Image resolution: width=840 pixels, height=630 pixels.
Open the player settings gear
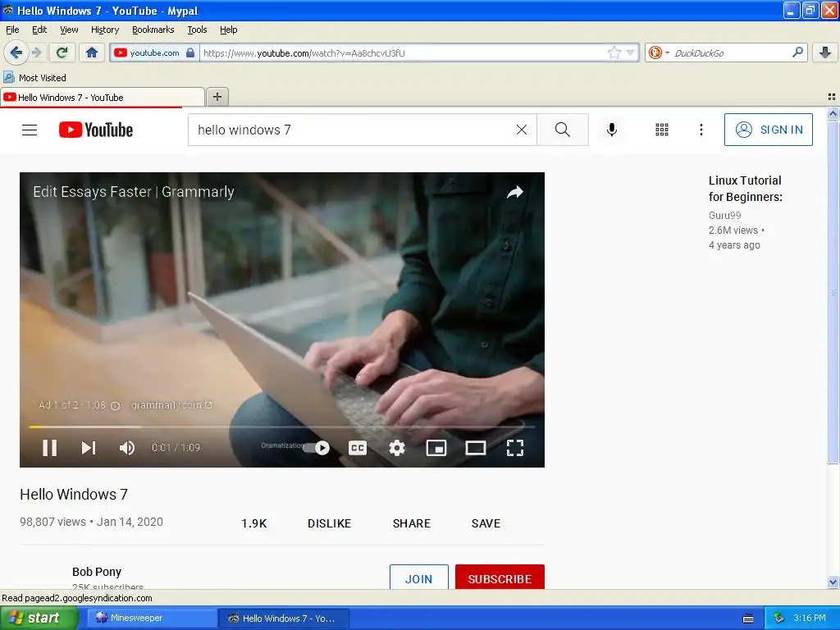click(397, 447)
